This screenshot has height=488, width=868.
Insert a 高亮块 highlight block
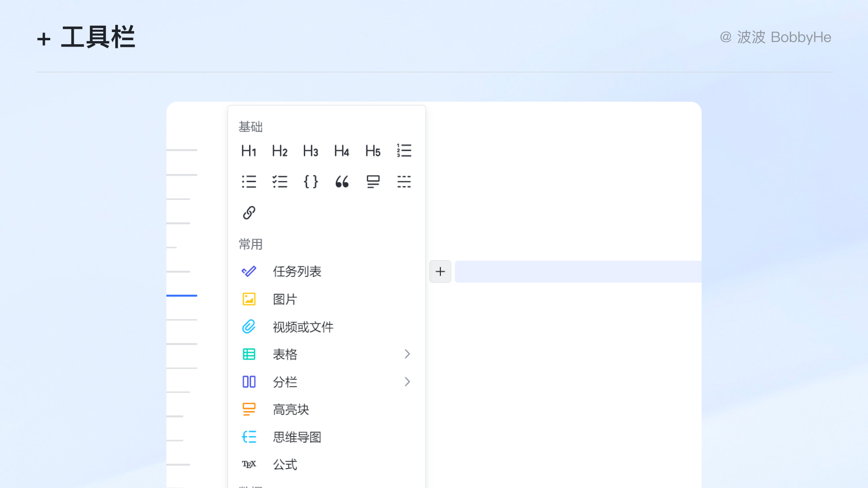tap(291, 409)
